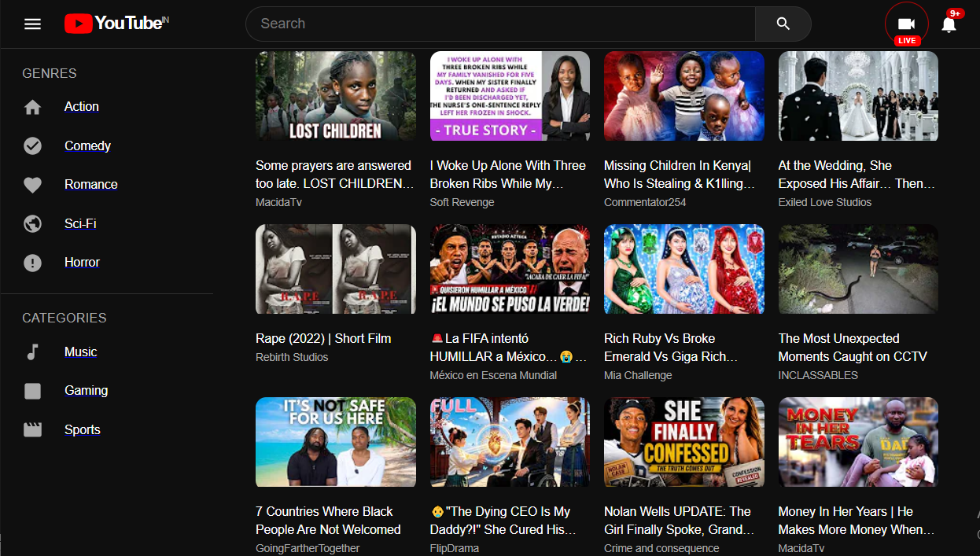
Task: Click the globe icon beside Sci-Fi
Action: [32, 223]
